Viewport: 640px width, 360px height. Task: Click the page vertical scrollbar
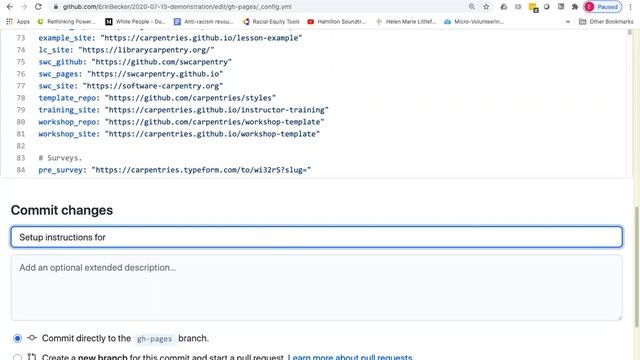636,267
